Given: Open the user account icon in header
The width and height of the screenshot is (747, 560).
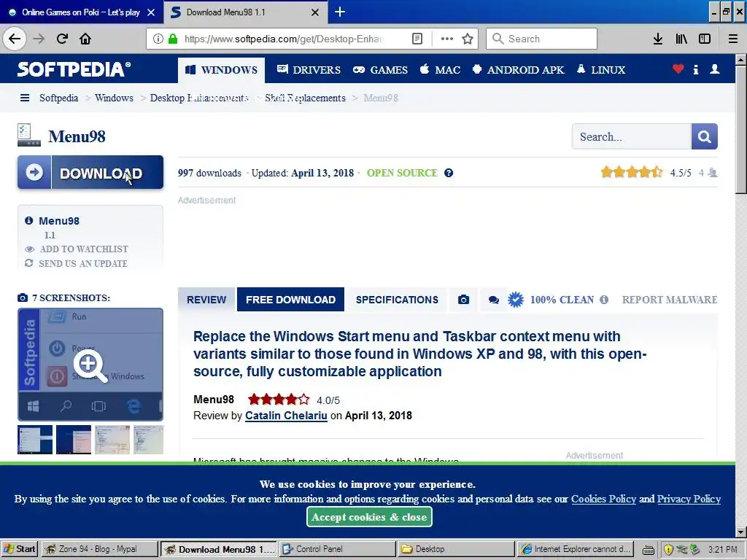Looking at the screenshot, I should tap(715, 69).
